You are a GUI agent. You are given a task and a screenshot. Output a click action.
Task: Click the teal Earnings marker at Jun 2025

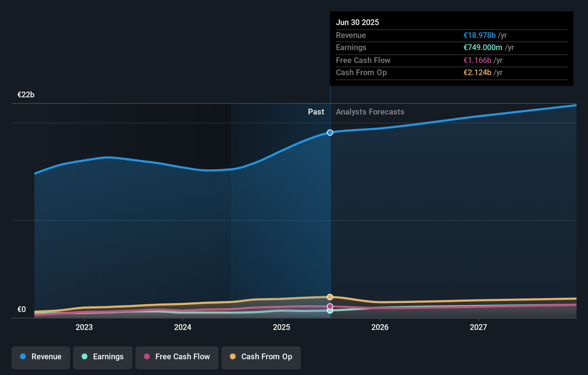tap(330, 311)
